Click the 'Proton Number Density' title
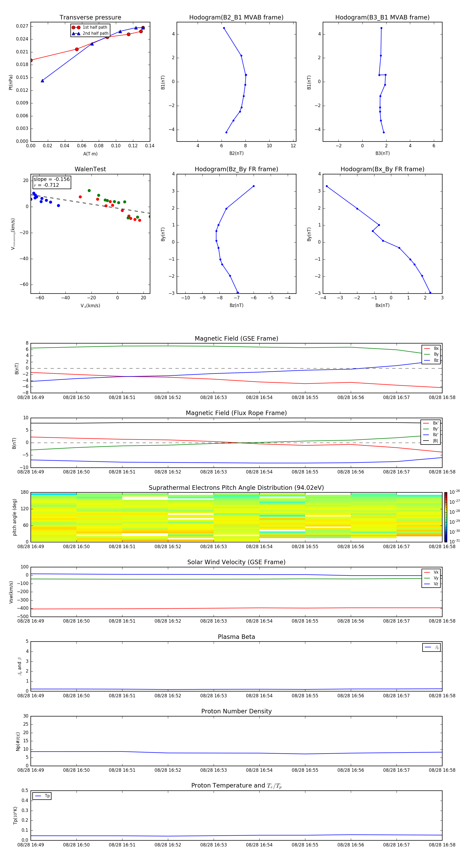The height and width of the screenshot is (868, 473). (236, 711)
